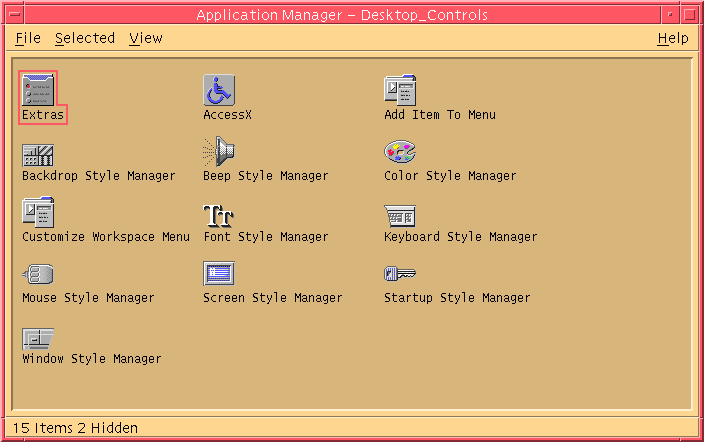Click the Beep Style Manager speaker icon
Viewport: 704px width, 442px height.
(219, 152)
